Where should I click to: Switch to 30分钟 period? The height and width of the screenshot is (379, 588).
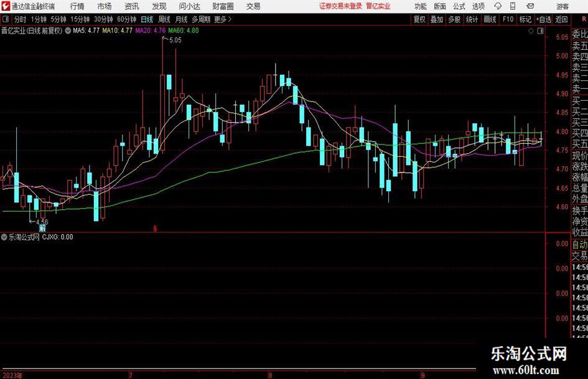coord(103,19)
